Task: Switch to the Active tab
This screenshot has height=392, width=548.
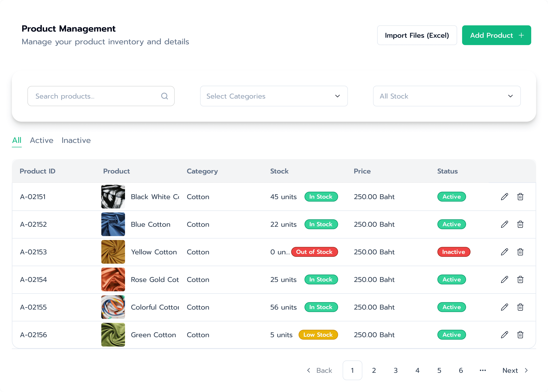Action: coord(42,140)
